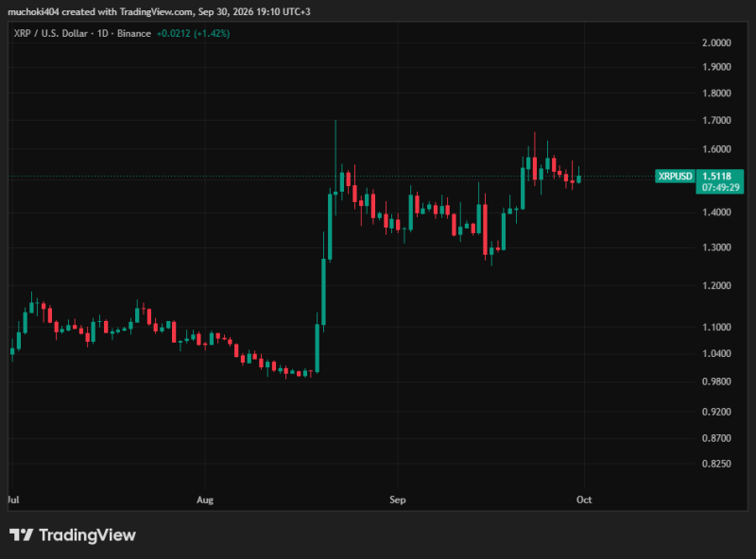The width and height of the screenshot is (756, 559).
Task: Click the 0.9200 price axis label
Action: pos(716,412)
